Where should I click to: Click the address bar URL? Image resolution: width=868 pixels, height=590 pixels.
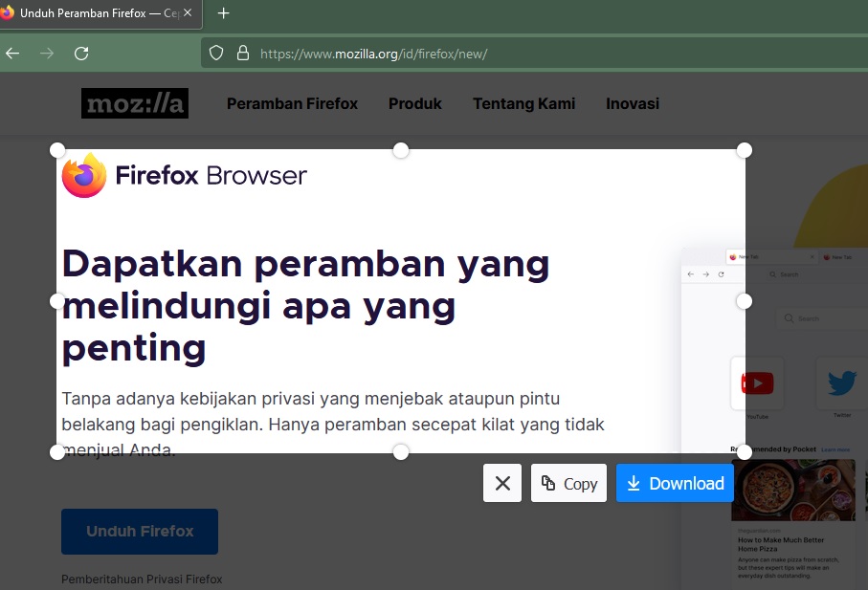(373, 55)
